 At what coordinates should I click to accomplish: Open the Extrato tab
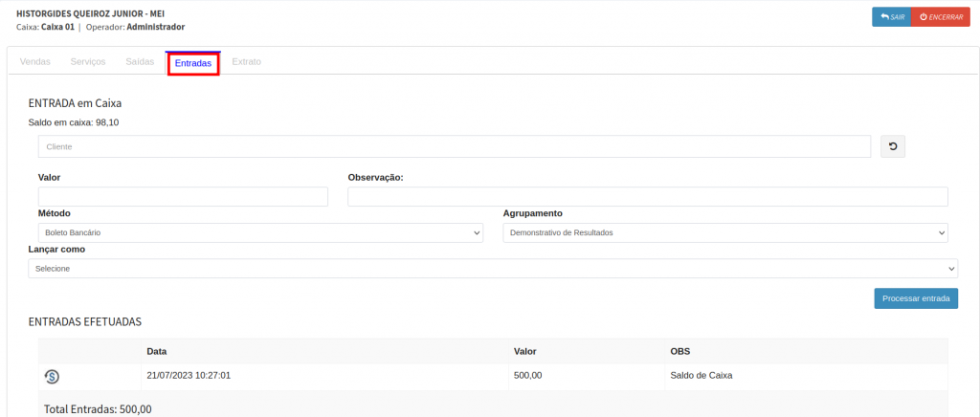click(x=246, y=62)
